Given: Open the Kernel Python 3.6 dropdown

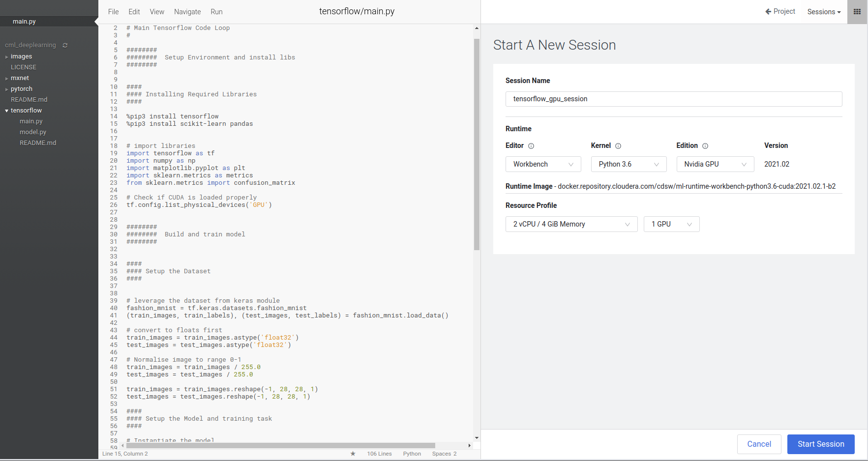Looking at the screenshot, I should point(629,164).
